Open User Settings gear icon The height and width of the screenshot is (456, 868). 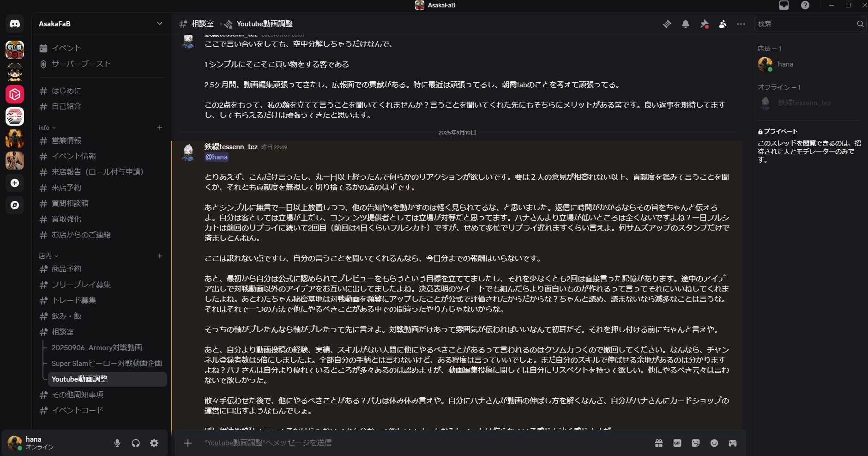point(154,443)
